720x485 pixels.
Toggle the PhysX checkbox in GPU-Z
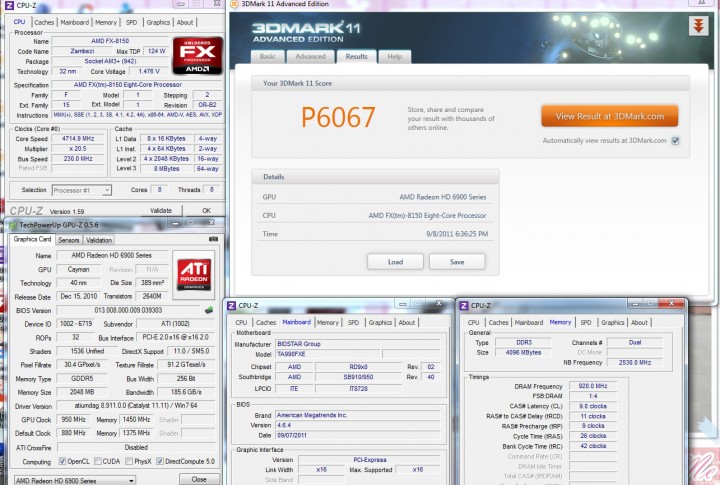point(129,461)
